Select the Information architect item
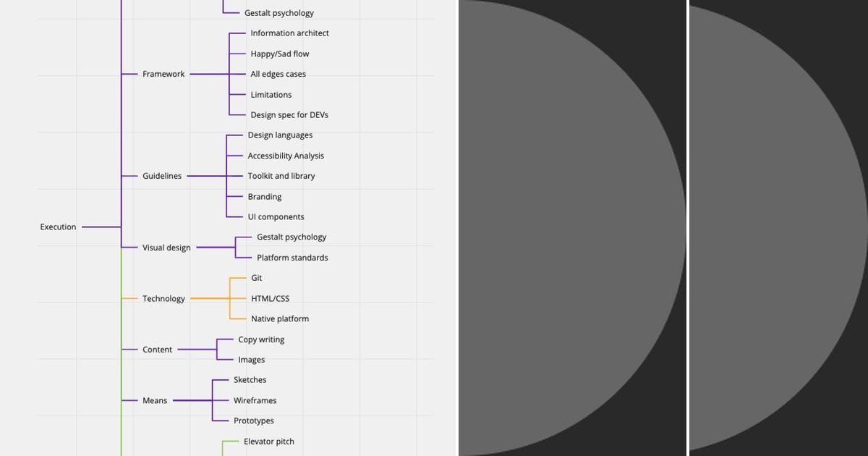Screen dimensions: 868x456 point(289,33)
